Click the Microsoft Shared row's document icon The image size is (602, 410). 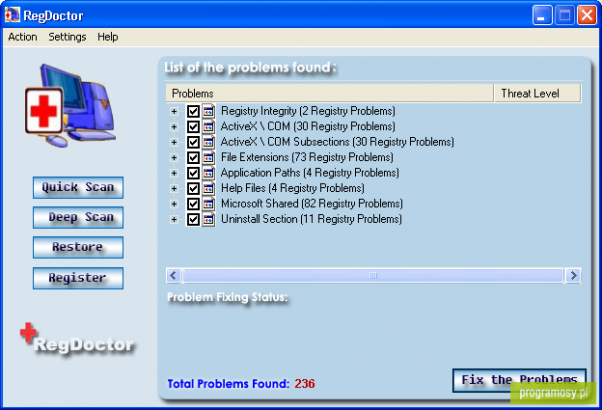(x=208, y=203)
